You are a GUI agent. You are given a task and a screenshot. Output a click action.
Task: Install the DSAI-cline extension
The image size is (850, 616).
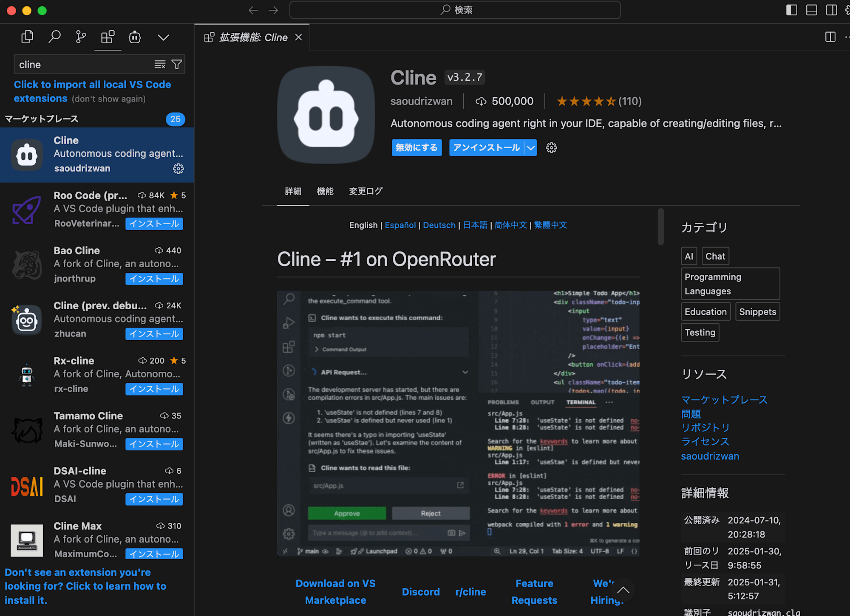click(x=154, y=499)
